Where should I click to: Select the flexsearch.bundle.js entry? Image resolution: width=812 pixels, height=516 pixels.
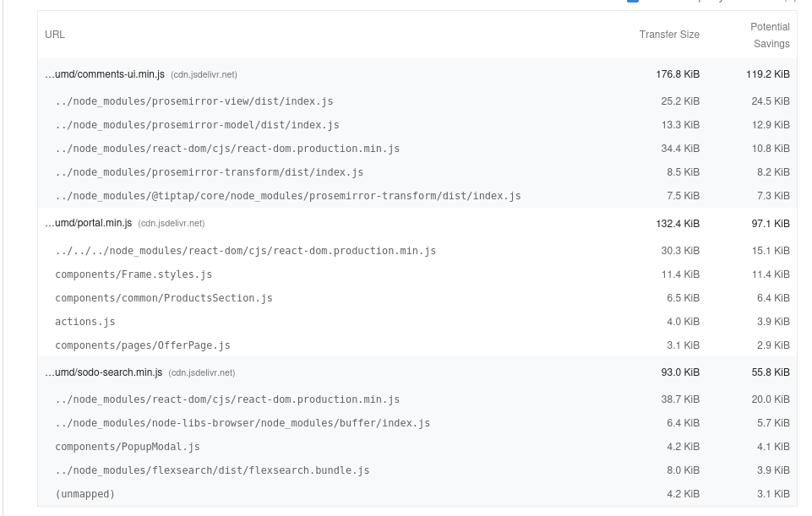[212, 471]
